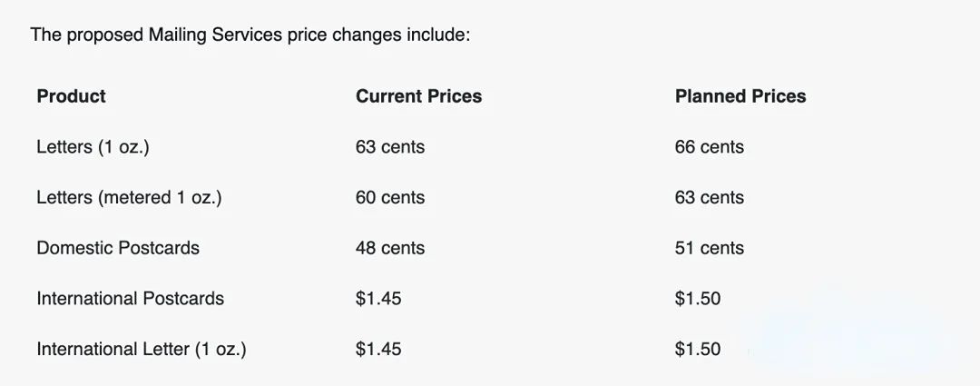
Task: Click the current price for International Postcards
Action: tap(378, 299)
